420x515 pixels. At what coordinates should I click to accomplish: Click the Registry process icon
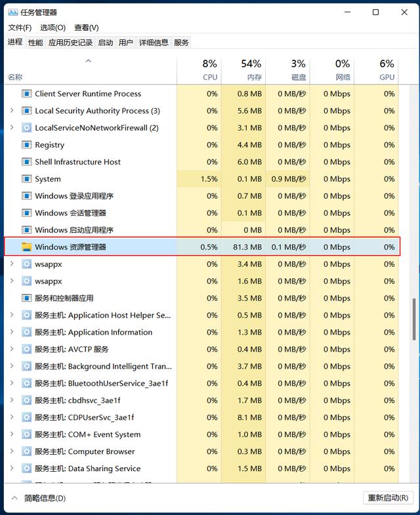(x=26, y=145)
